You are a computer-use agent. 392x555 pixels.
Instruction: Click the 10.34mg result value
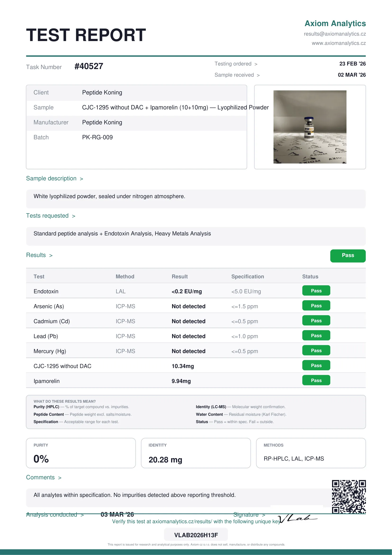coord(183,366)
